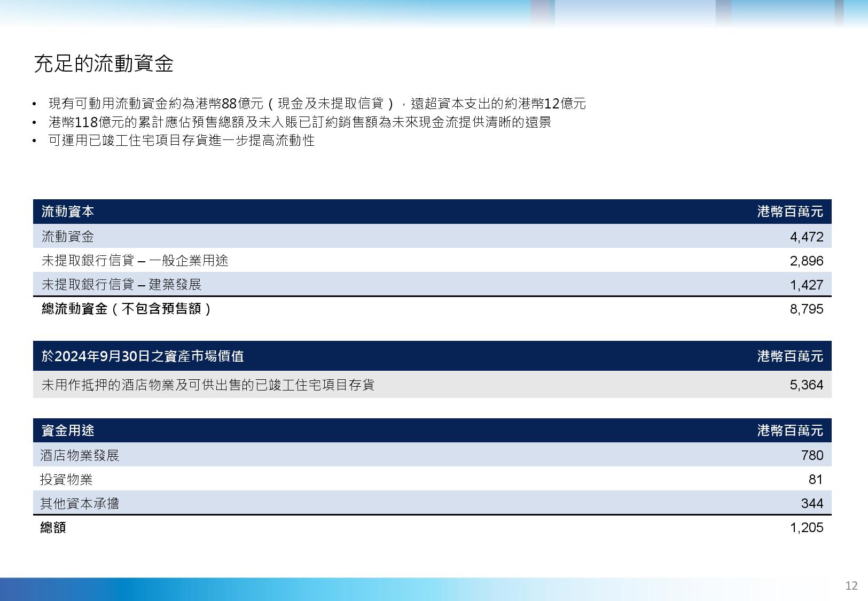Viewport: 868px width, 601px height.
Task: Click the value 4,472
Action: click(807, 237)
